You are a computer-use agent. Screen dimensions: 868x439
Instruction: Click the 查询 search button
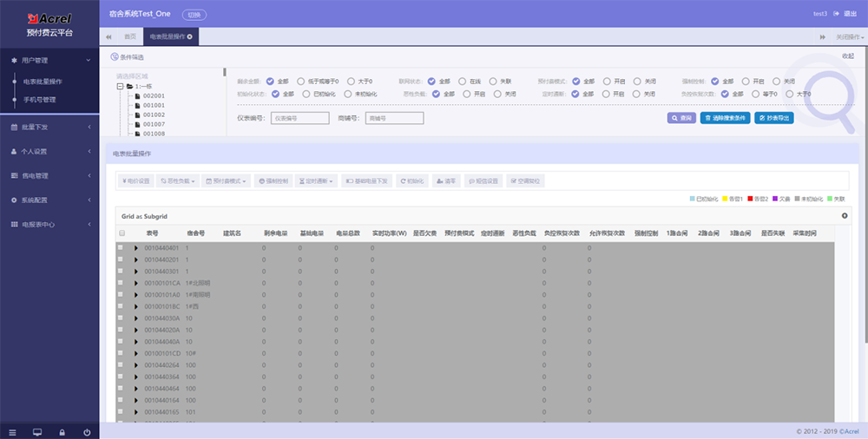coord(681,118)
